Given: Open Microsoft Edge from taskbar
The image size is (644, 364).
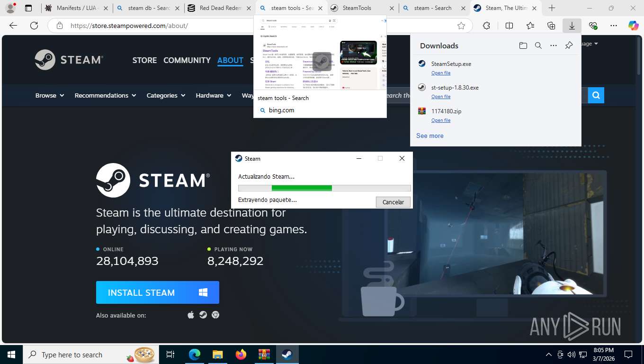Looking at the screenshot, I should point(195,355).
